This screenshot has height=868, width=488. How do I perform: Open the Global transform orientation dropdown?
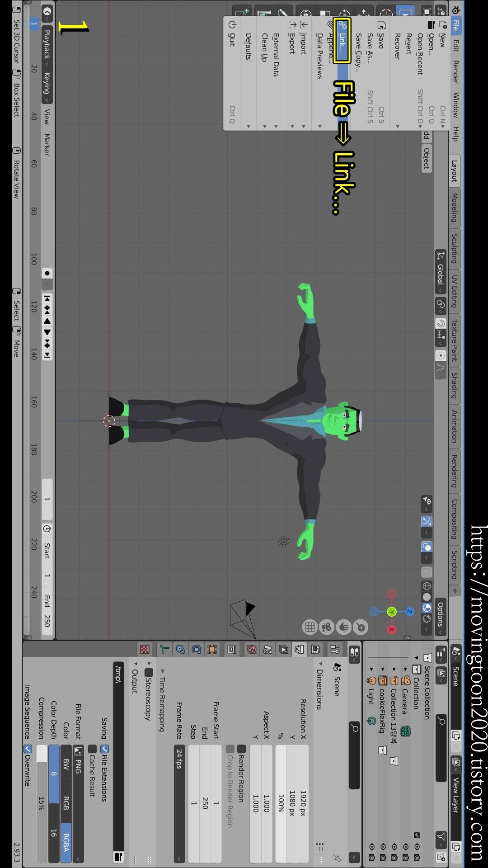[x=441, y=272]
